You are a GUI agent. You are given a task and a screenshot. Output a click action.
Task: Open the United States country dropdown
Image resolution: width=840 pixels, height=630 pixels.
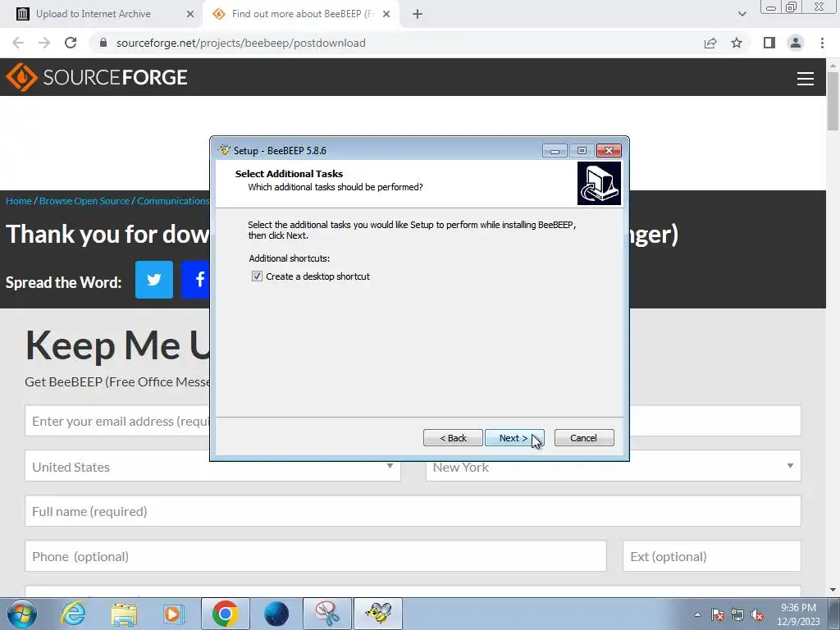212,466
